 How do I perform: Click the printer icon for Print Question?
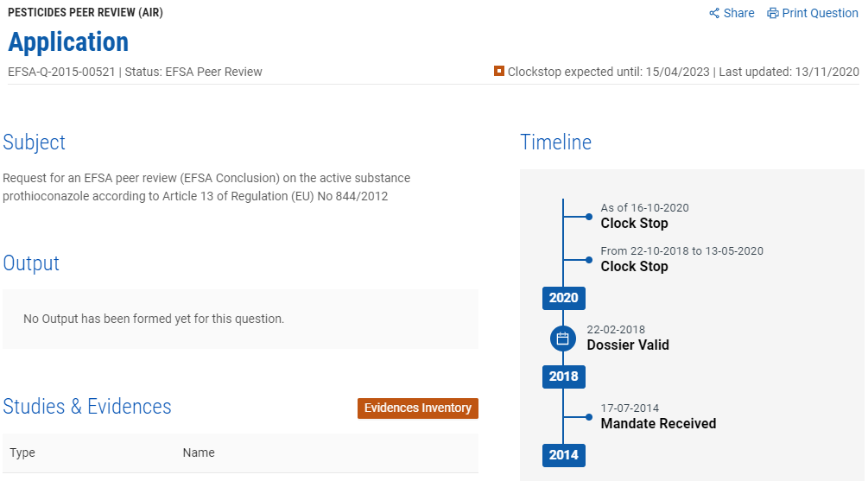coord(773,13)
